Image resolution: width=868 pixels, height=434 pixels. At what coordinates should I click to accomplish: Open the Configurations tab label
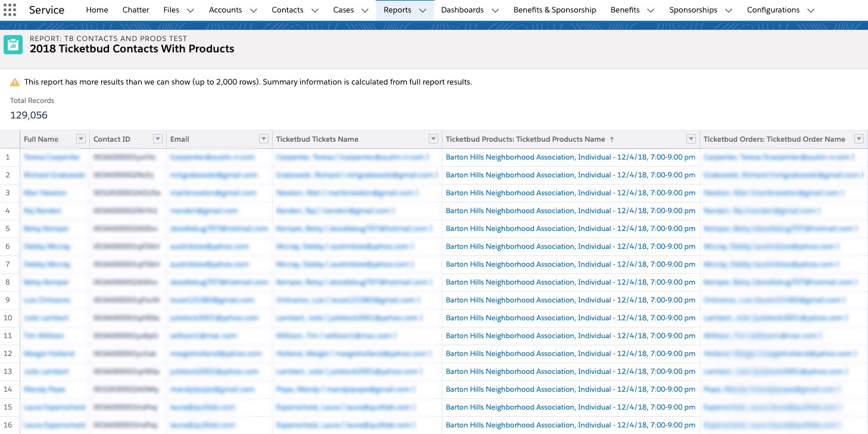point(773,10)
